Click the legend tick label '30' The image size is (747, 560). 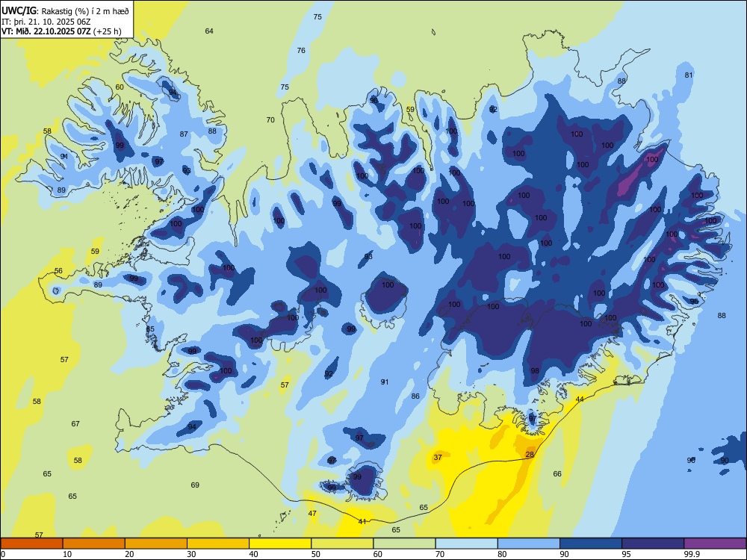coord(191,554)
